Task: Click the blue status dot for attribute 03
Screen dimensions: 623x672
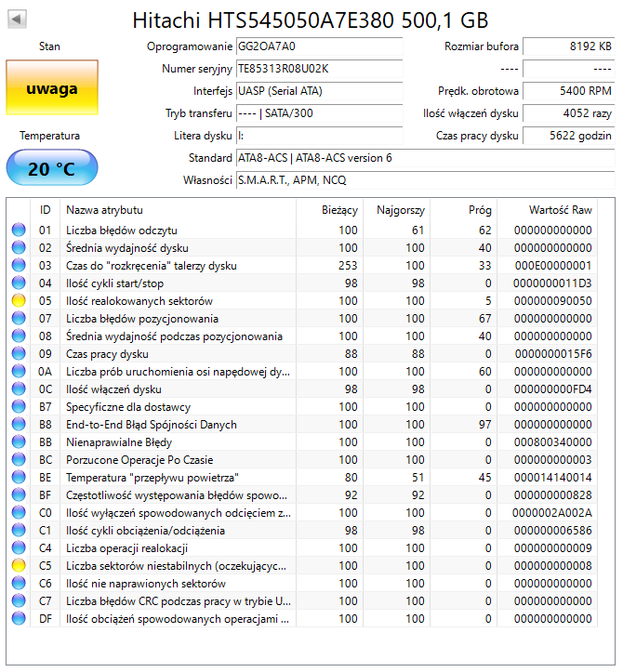Action: [19, 265]
